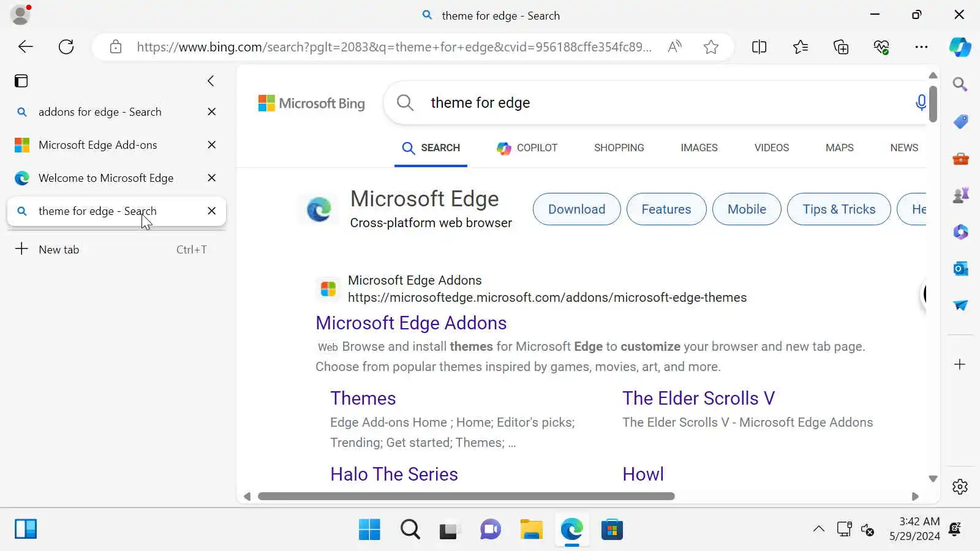This screenshot has height=551, width=980.
Task: Open the Widgets panel on taskbar
Action: coord(26,529)
